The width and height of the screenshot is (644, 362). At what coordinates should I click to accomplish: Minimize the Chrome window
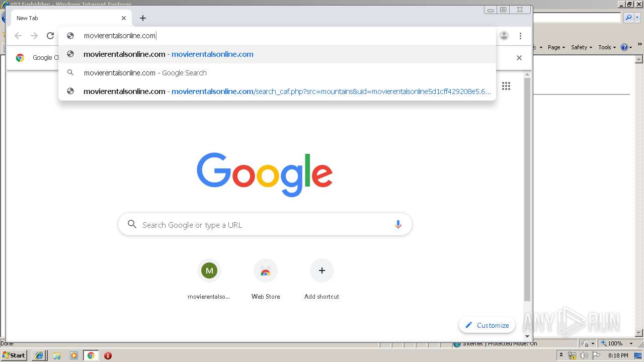(x=491, y=9)
